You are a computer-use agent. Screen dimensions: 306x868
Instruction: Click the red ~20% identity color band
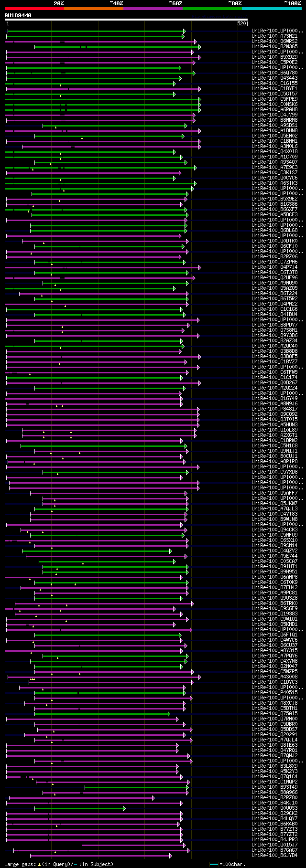pos(34,8)
